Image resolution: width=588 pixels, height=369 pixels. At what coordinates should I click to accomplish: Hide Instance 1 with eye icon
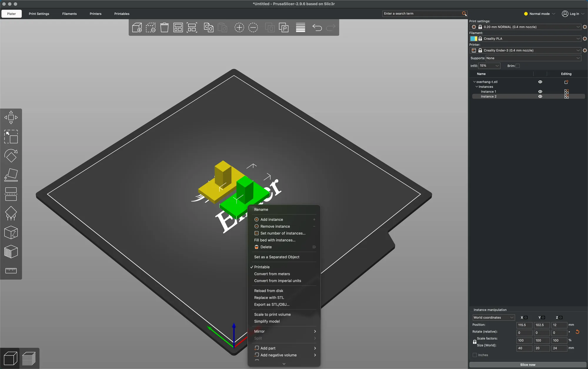(x=540, y=92)
